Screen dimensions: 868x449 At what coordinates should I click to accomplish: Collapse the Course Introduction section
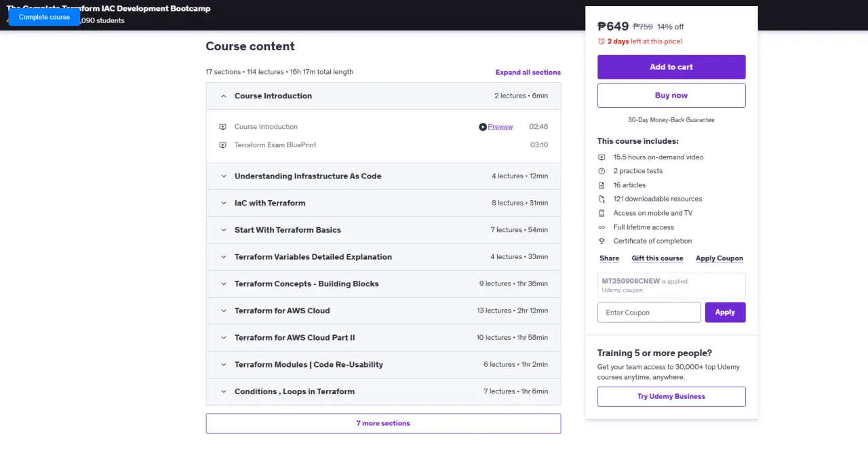point(383,96)
